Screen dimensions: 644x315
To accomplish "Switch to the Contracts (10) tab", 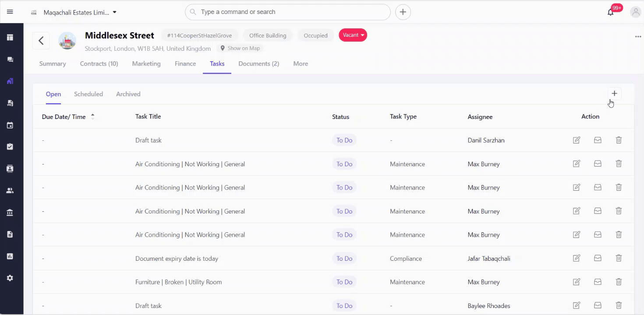I will [99, 64].
